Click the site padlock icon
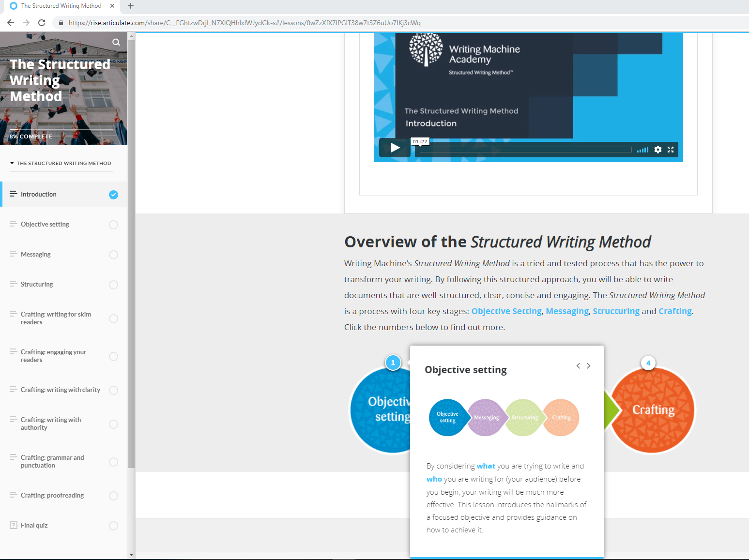 61,23
